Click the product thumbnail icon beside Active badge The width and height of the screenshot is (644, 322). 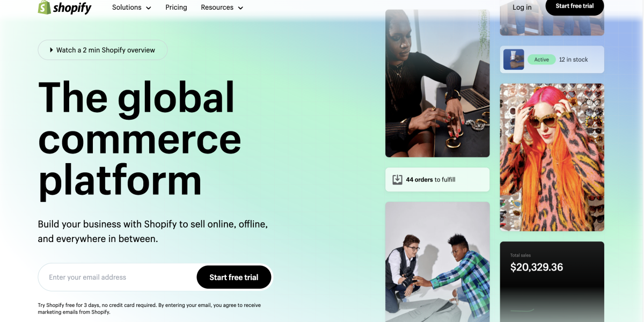click(514, 60)
